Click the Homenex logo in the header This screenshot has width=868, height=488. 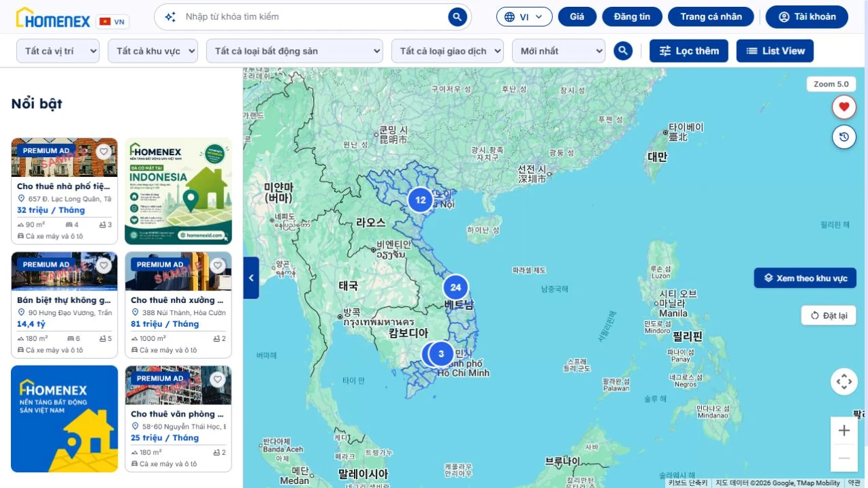click(x=53, y=18)
